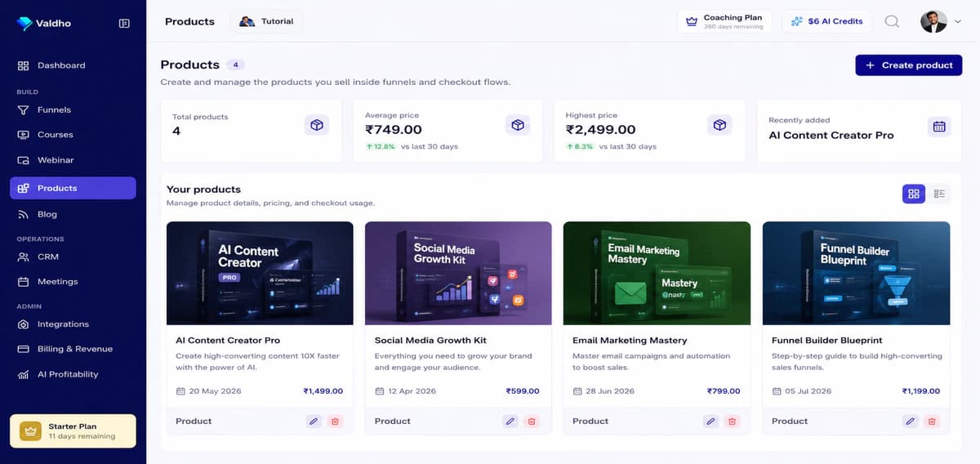Click the 8.3% change indicator

click(x=580, y=146)
